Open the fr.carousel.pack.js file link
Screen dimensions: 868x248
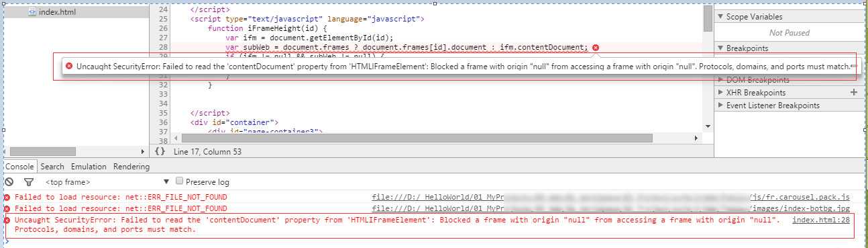click(611, 197)
